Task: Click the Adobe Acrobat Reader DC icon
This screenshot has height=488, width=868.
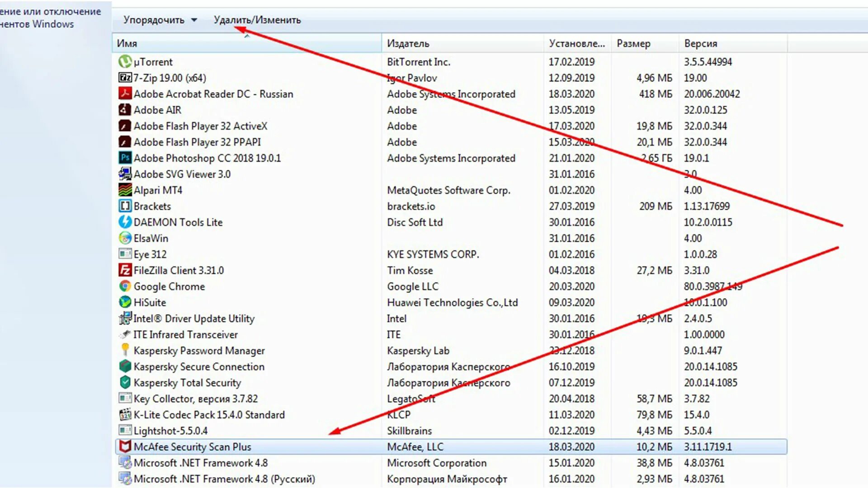Action: click(x=125, y=94)
